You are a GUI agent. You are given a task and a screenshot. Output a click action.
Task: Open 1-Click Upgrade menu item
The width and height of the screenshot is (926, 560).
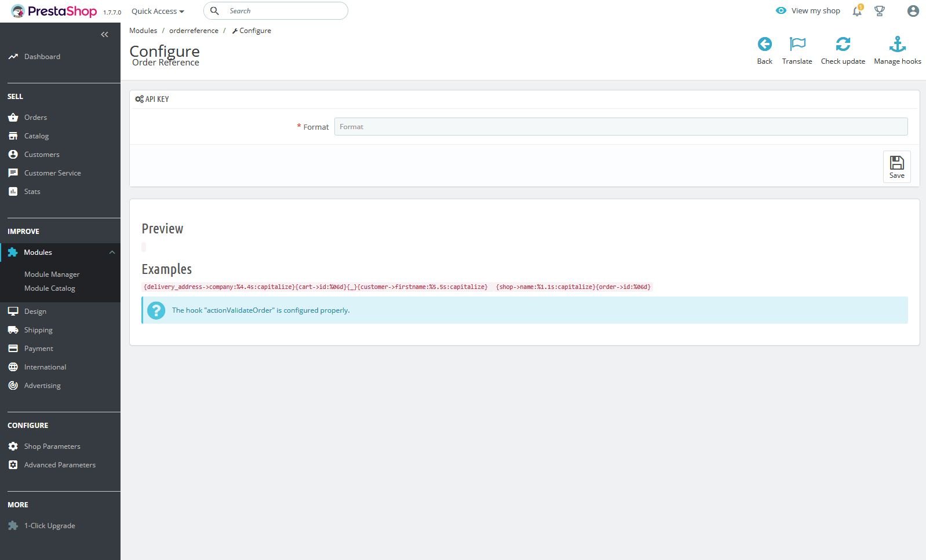coord(50,525)
